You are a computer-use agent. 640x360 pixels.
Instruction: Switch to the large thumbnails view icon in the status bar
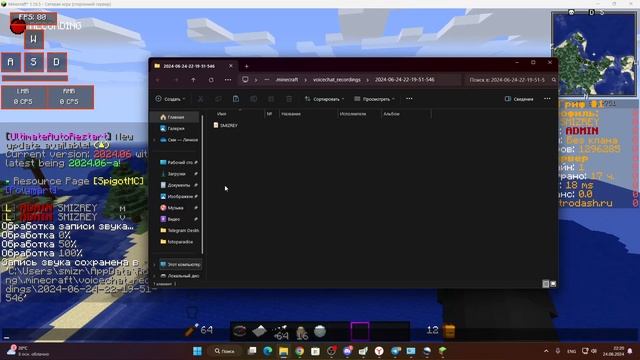tap(553, 284)
